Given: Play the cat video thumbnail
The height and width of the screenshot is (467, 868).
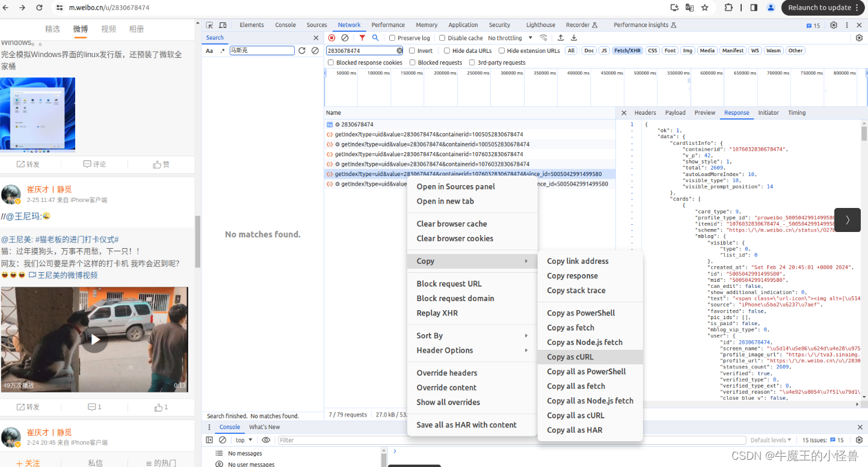Looking at the screenshot, I should [x=94, y=340].
